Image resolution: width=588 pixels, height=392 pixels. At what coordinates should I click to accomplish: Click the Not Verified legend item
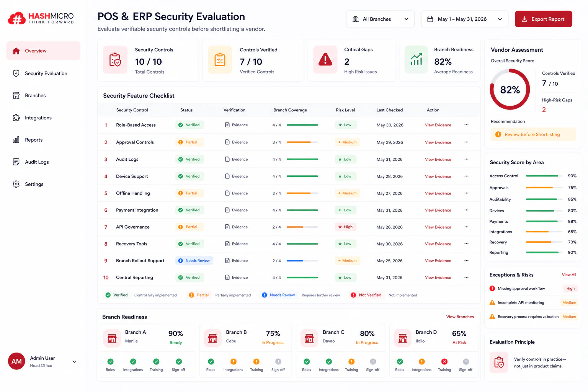click(x=366, y=295)
